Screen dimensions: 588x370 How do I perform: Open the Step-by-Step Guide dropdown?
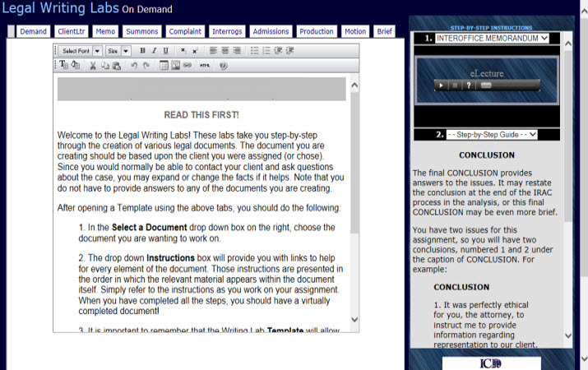(x=492, y=135)
